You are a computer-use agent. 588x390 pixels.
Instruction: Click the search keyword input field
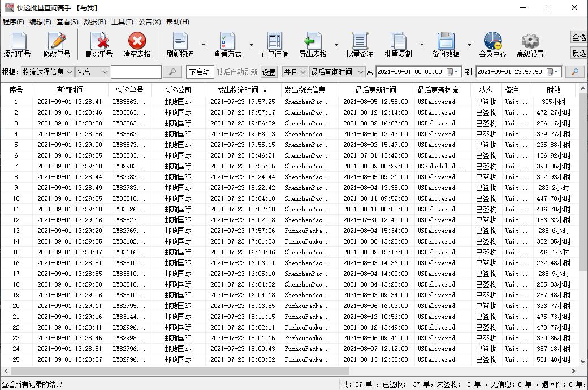136,72
